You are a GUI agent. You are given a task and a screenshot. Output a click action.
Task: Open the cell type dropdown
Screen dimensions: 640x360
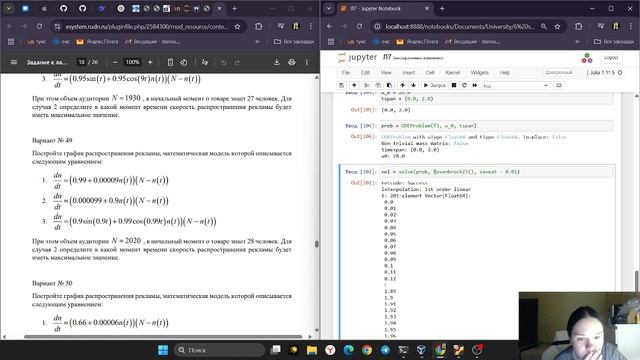click(x=516, y=85)
